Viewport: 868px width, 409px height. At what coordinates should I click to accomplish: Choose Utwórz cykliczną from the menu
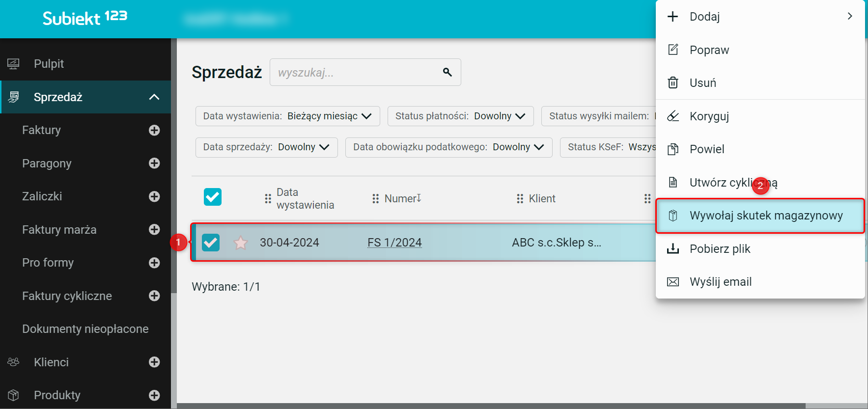(760, 183)
